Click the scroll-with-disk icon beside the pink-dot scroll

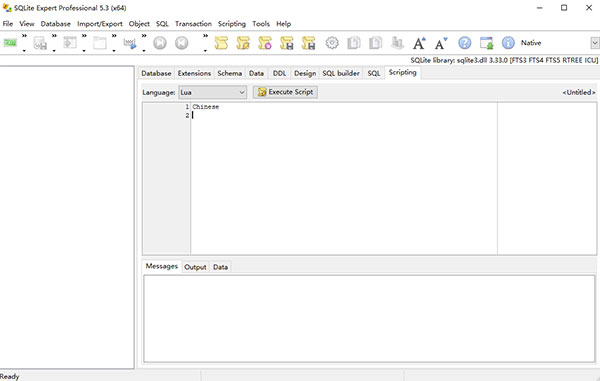pos(287,43)
